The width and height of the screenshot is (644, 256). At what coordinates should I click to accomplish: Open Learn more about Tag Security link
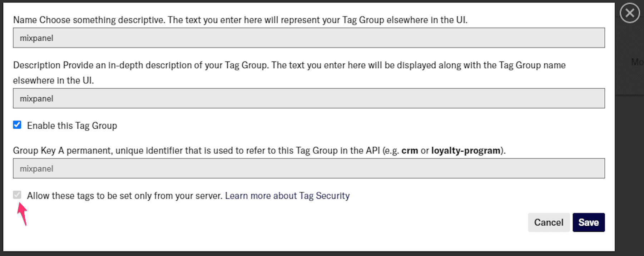pos(287,196)
